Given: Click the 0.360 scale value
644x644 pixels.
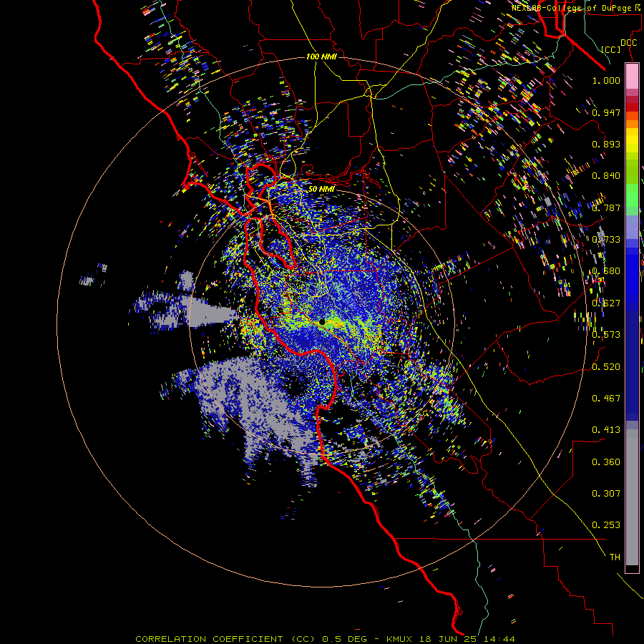Looking at the screenshot, I should [x=606, y=462].
